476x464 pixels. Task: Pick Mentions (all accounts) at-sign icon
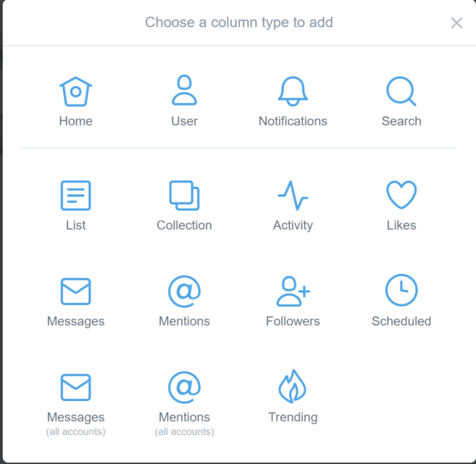184,387
